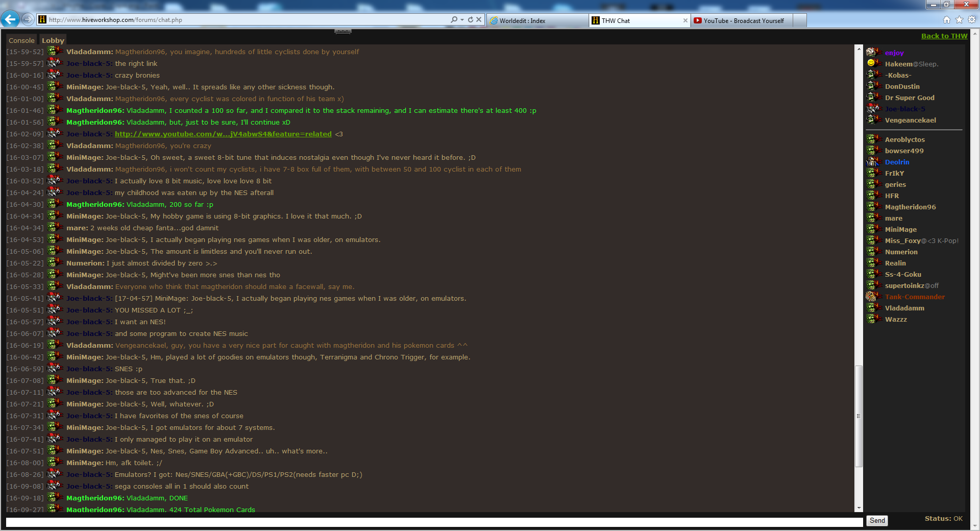
Task: Open Favorites star icon
Action: click(959, 19)
